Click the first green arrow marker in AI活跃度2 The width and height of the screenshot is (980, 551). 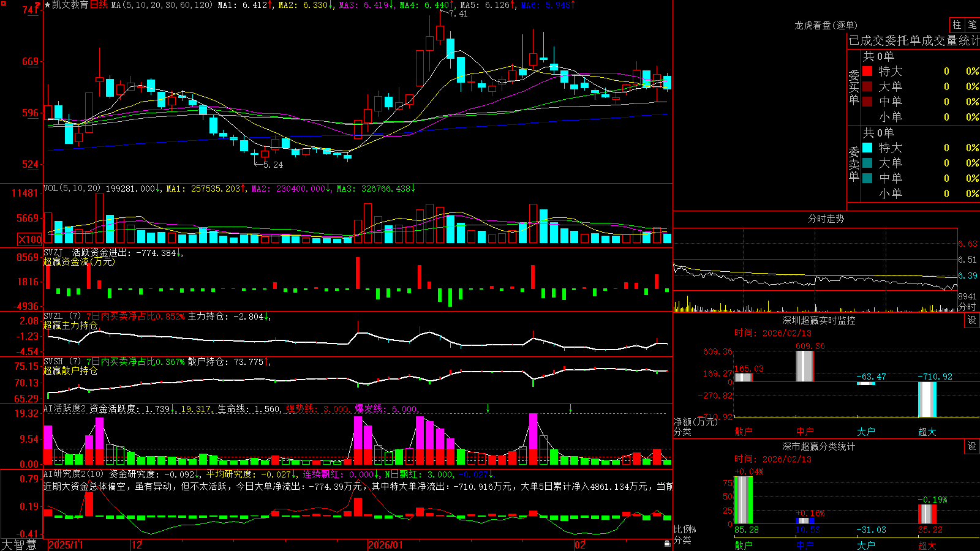click(488, 408)
